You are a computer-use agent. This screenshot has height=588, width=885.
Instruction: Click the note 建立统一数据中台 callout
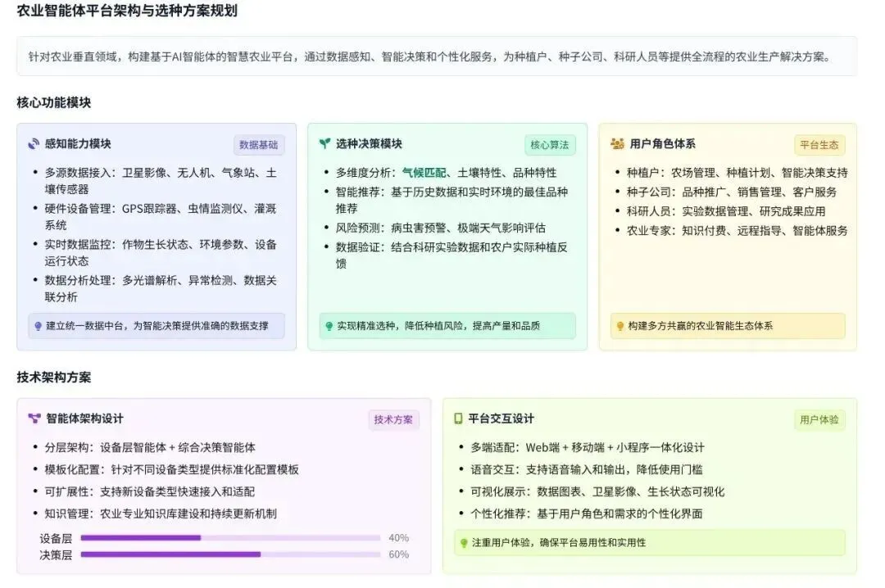pyautogui.click(x=157, y=326)
